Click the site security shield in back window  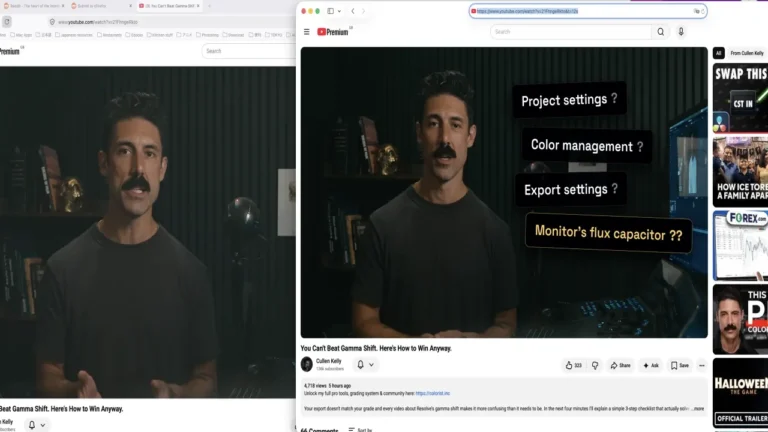[52, 22]
